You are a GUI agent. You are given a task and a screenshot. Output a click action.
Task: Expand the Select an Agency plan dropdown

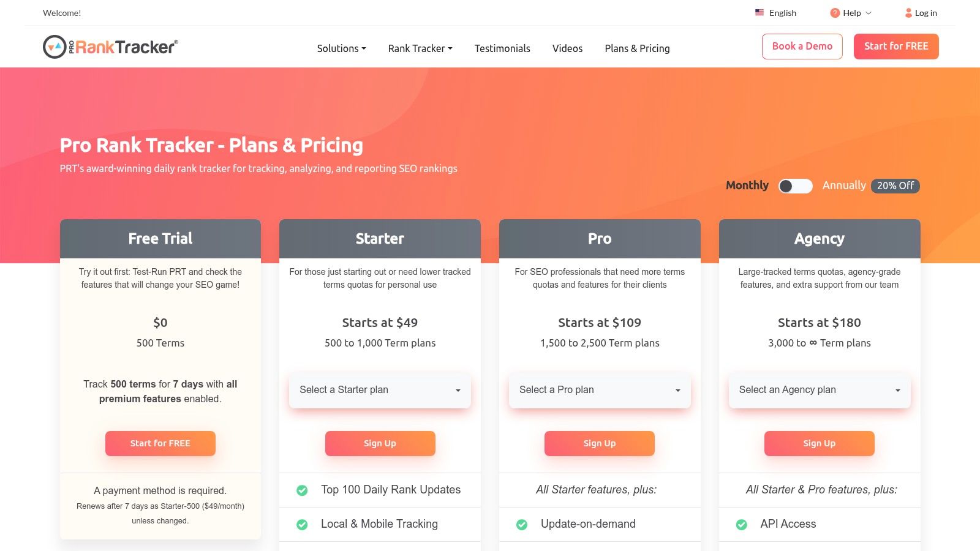819,390
